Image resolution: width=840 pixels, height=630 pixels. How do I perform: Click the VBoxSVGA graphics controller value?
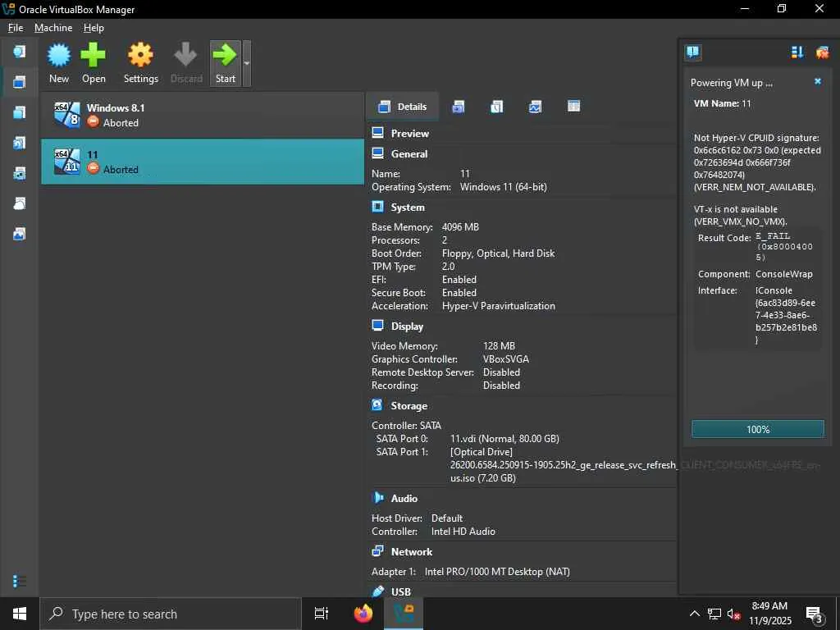tap(505, 359)
